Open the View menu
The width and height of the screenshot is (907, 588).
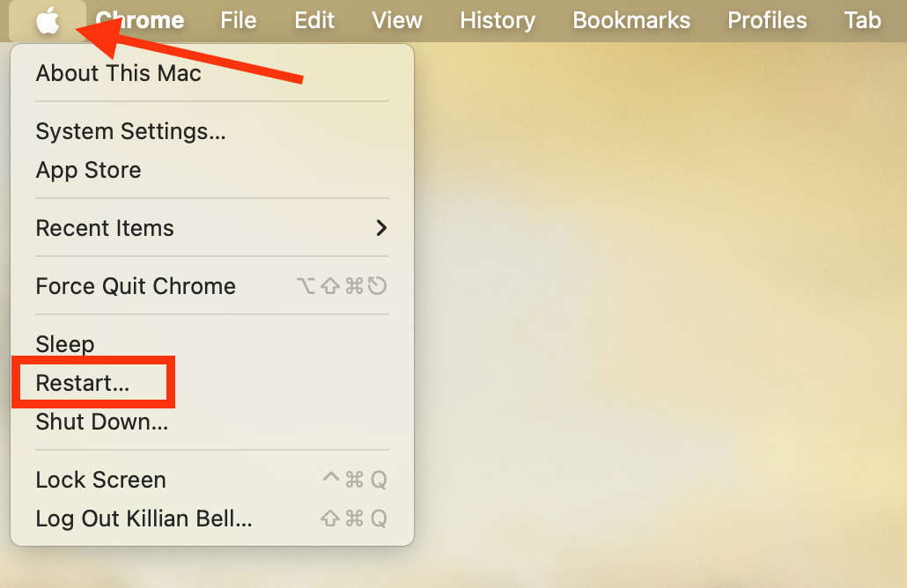coord(396,20)
